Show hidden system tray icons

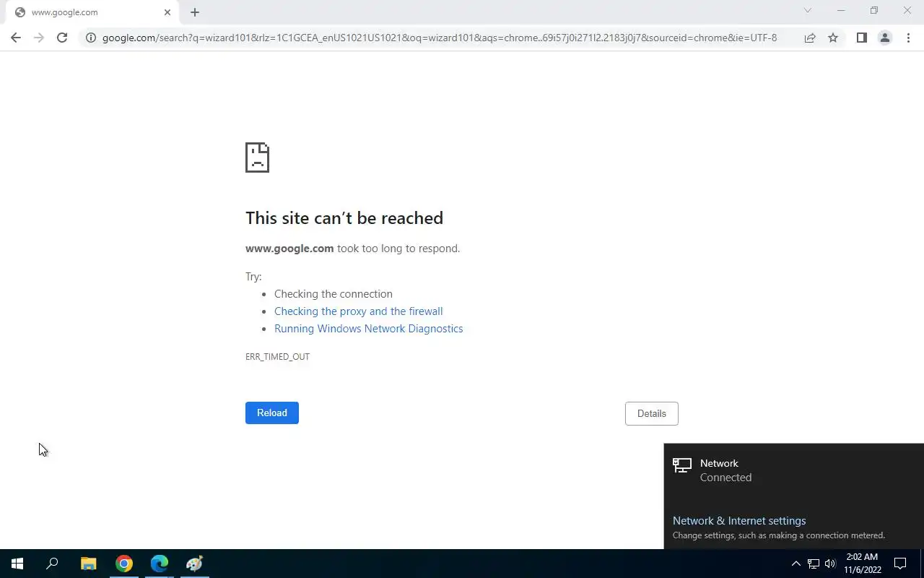796,564
